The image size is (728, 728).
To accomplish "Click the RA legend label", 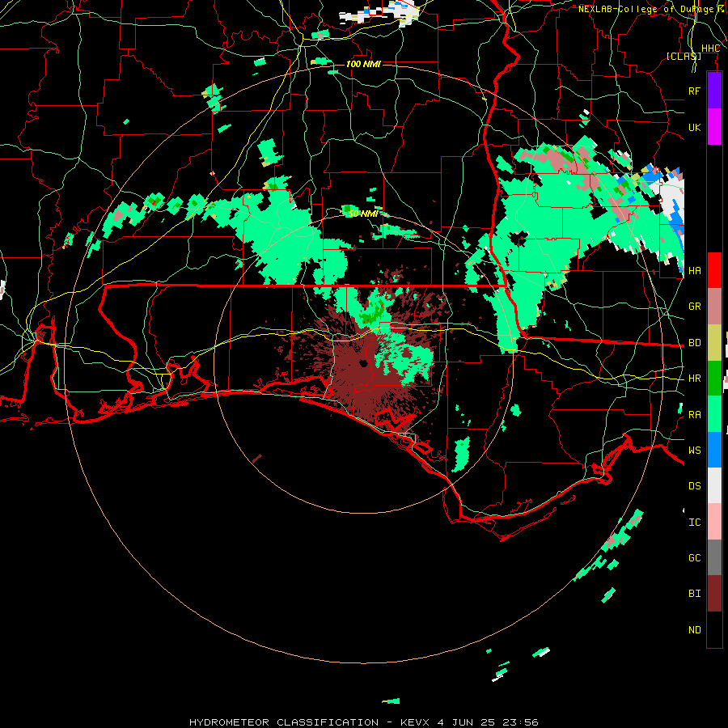I will (x=694, y=414).
